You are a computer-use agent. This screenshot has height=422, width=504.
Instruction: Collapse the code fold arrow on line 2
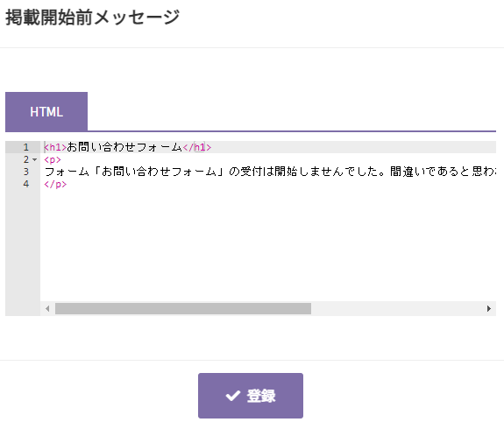click(x=35, y=159)
